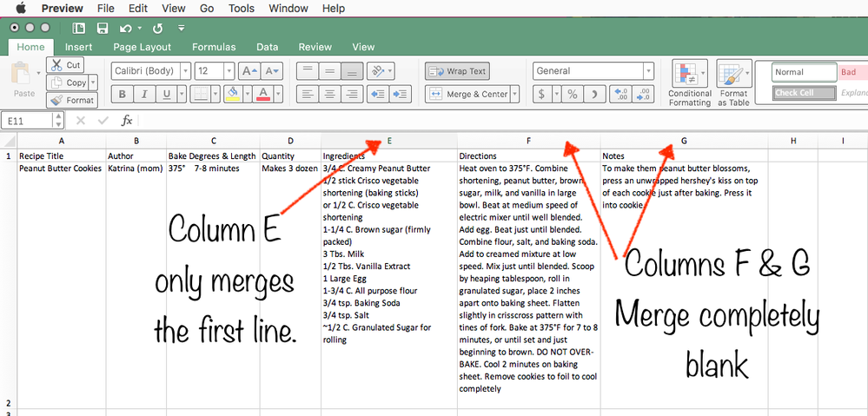Image resolution: width=868 pixels, height=416 pixels.
Task: Apply currency format with the dollar sign
Action: 542,94
